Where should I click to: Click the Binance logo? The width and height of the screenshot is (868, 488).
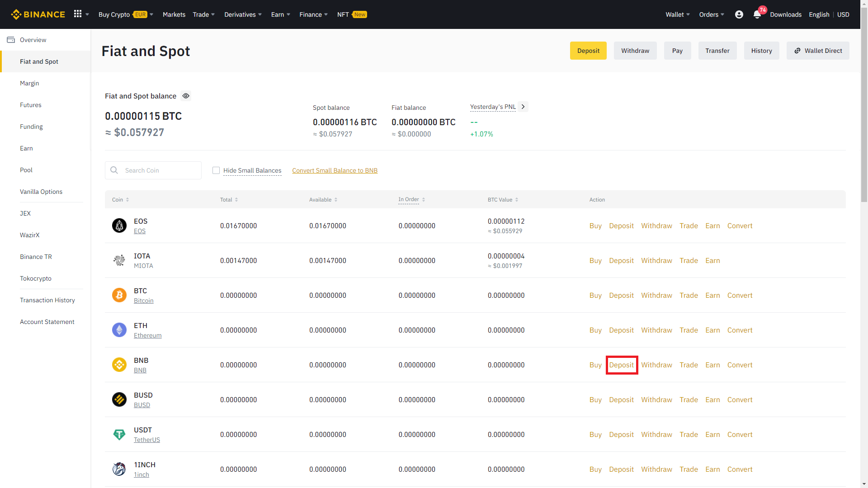point(38,14)
